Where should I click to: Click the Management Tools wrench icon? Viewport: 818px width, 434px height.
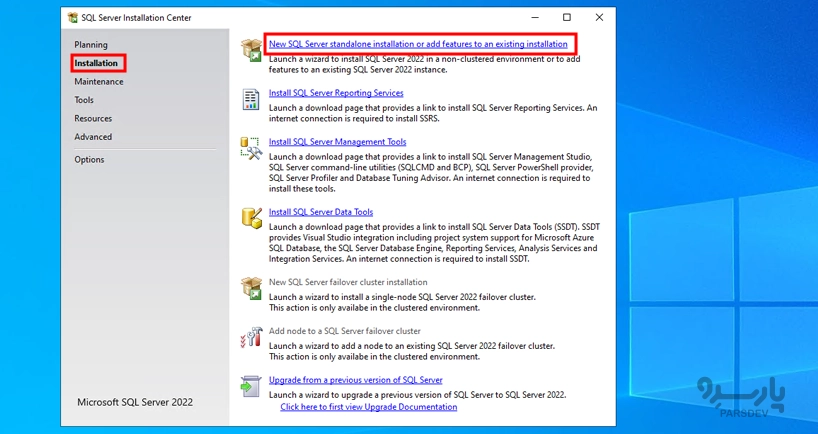[250, 148]
